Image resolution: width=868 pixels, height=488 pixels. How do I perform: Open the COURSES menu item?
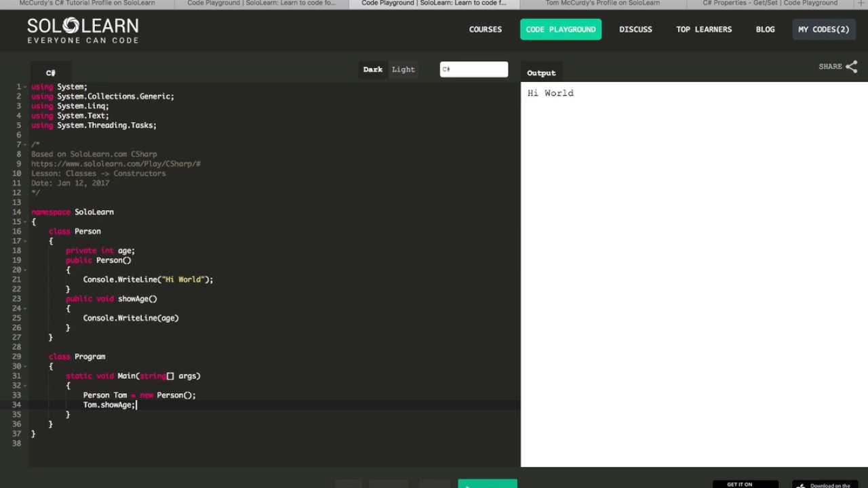coord(486,29)
